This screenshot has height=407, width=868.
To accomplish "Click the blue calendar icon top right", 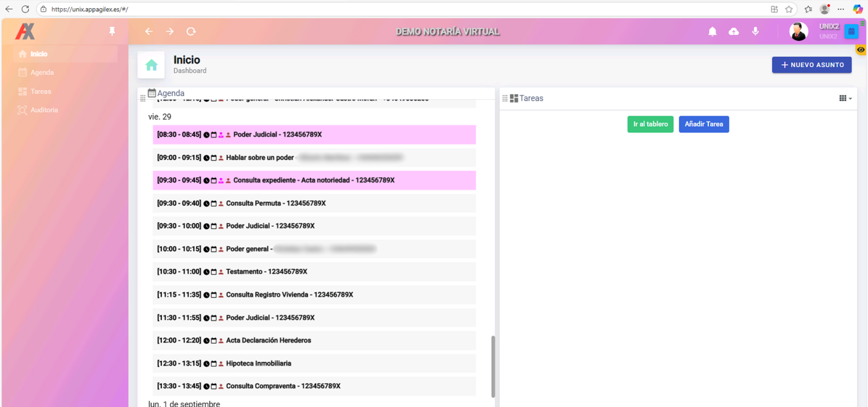I will pos(851,31).
